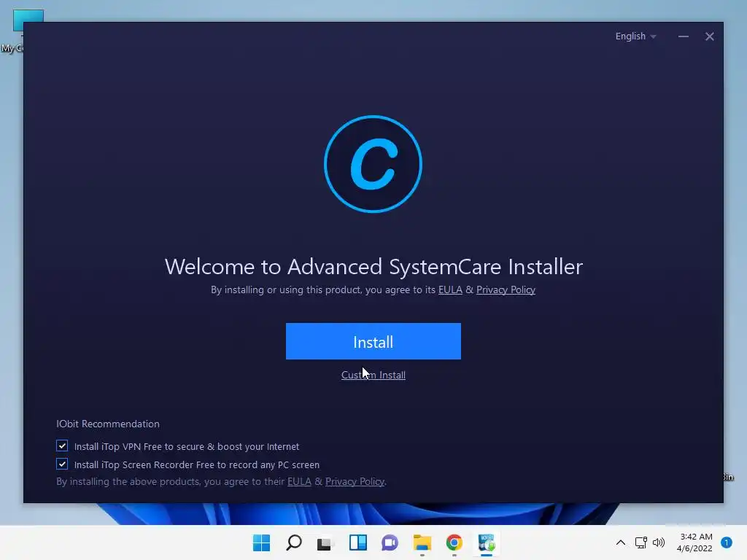Viewport: 747px width, 560px height.
Task: Open the clock showing 3:42 AM
Action: point(695,542)
